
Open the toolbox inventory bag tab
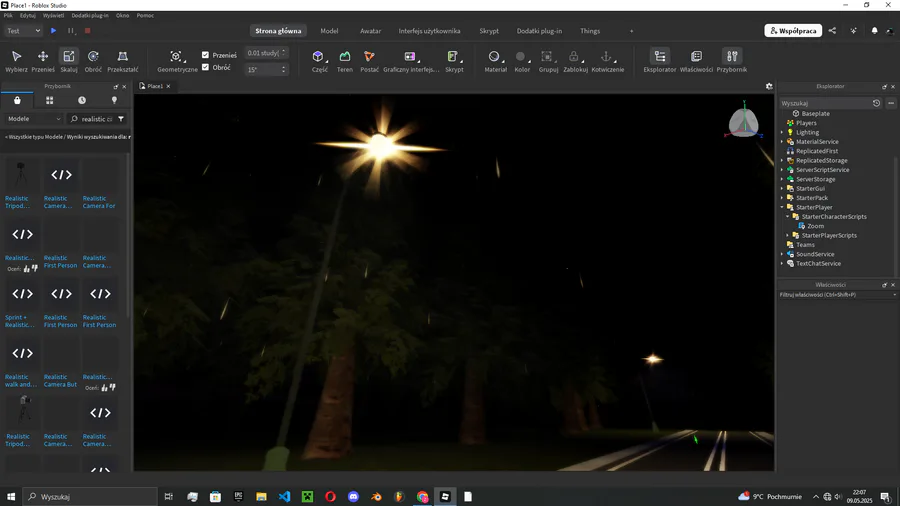pos(17,100)
